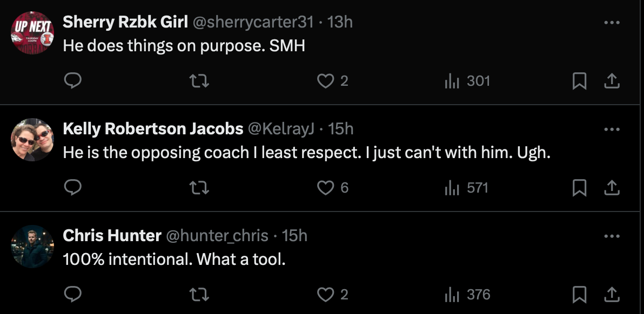The image size is (644, 314).
Task: View analytics showing 376 views
Action: coord(467,294)
